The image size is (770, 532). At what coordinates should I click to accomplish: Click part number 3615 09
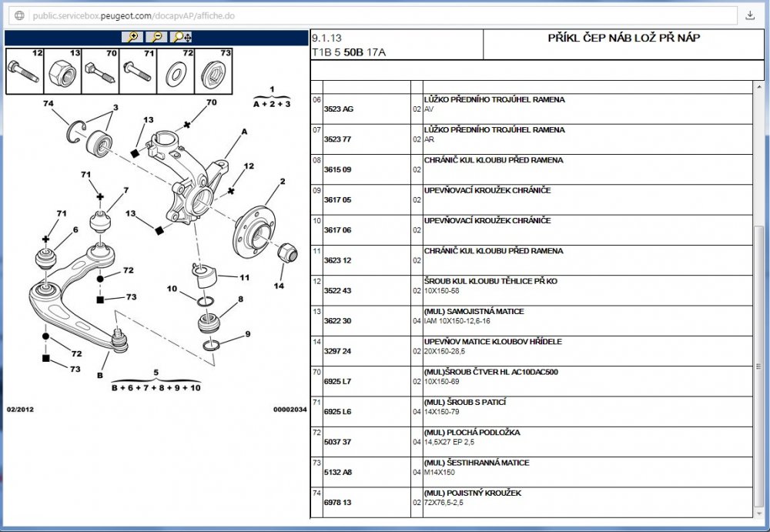[337, 170]
